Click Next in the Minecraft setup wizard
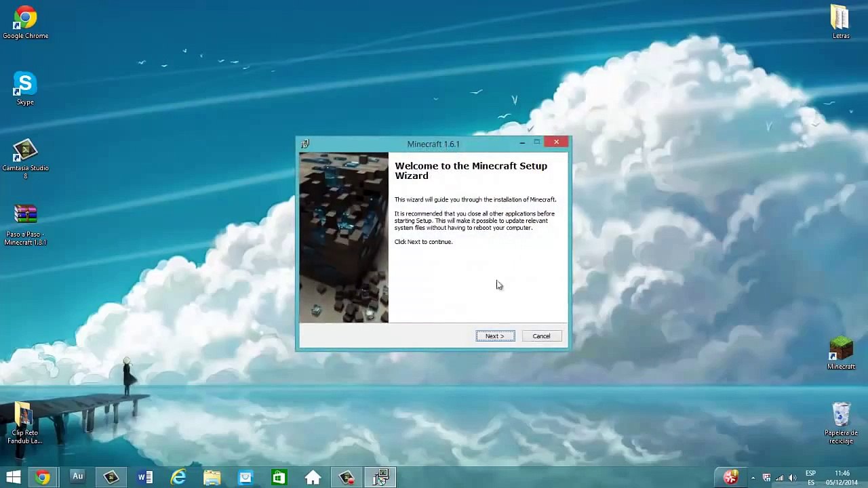868x488 pixels. click(x=495, y=336)
